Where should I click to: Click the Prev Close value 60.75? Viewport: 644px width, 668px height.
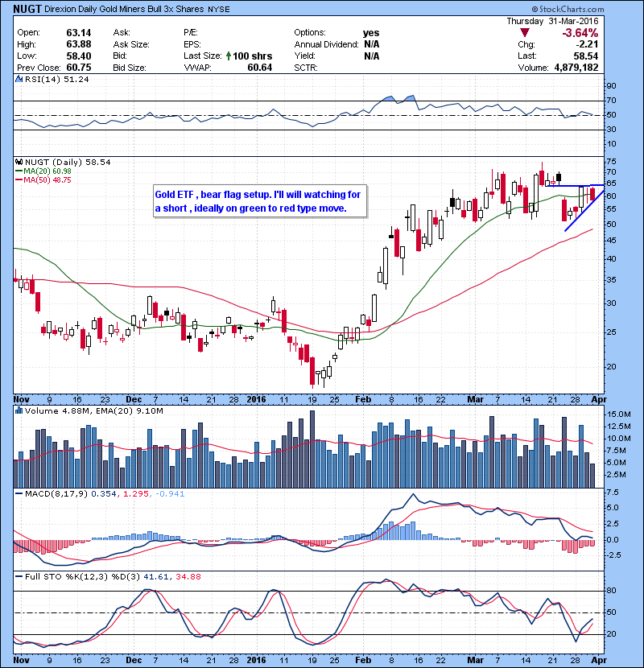pos(78,68)
